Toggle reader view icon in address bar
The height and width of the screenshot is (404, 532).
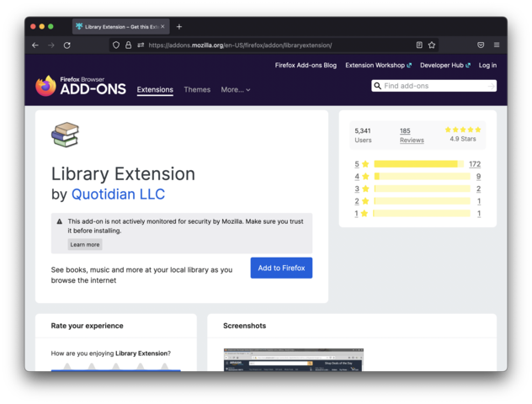[419, 45]
